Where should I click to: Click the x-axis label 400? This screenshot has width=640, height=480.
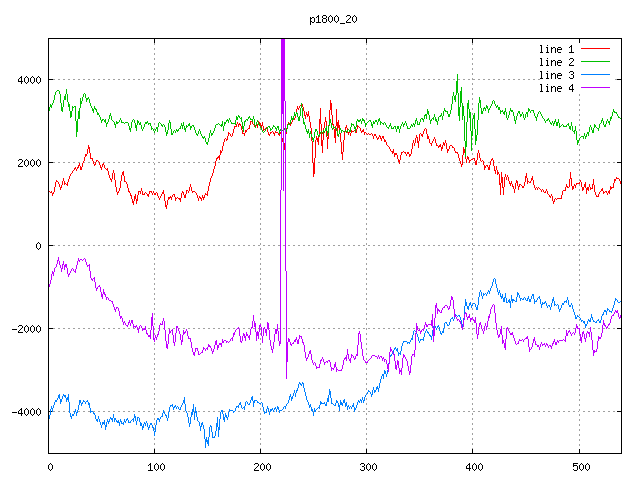474,467
